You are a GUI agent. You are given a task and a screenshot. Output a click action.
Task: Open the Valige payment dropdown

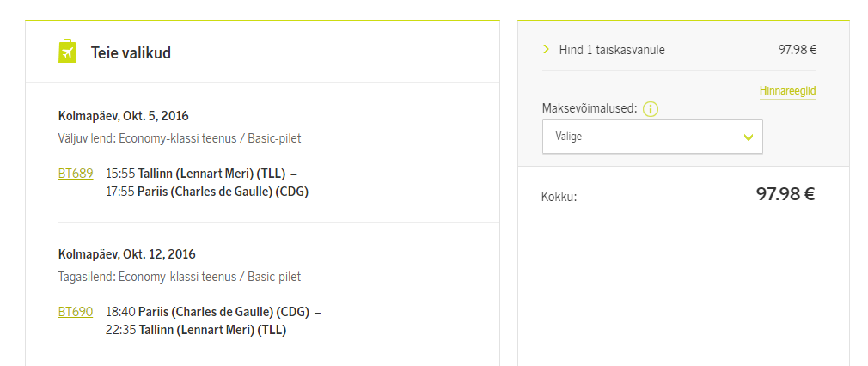[651, 137]
